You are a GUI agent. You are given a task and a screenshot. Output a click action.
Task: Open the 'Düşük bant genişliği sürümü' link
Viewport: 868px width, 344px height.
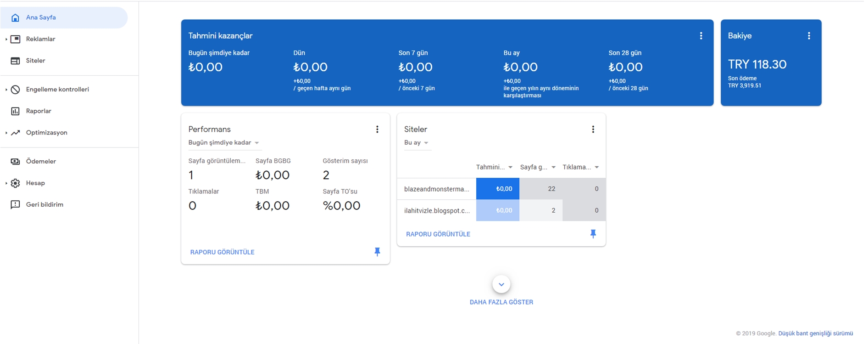[x=816, y=333]
